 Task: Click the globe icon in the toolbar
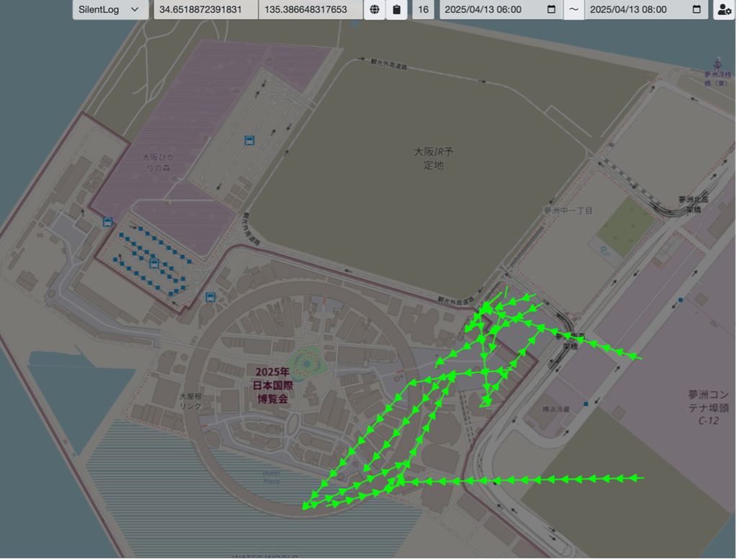tap(375, 9)
